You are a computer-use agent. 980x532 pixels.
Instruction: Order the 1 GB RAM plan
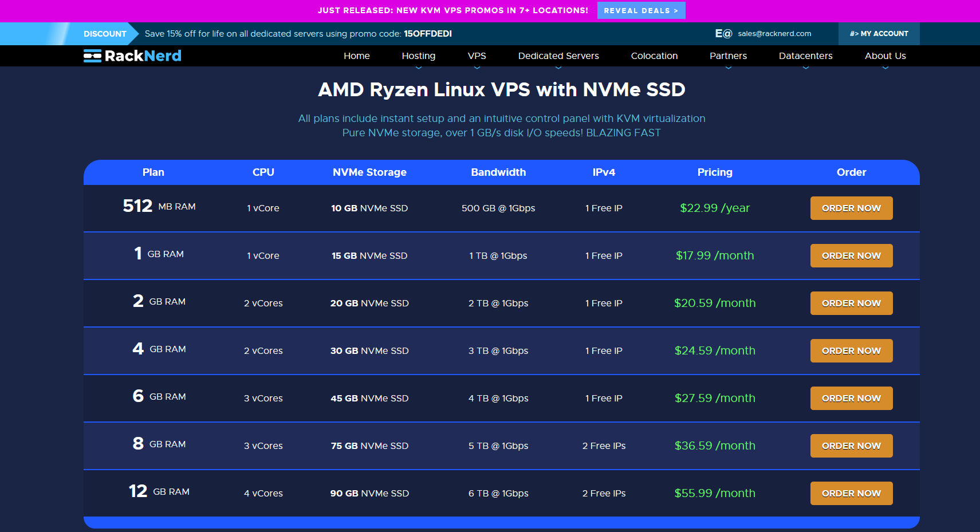(x=852, y=256)
